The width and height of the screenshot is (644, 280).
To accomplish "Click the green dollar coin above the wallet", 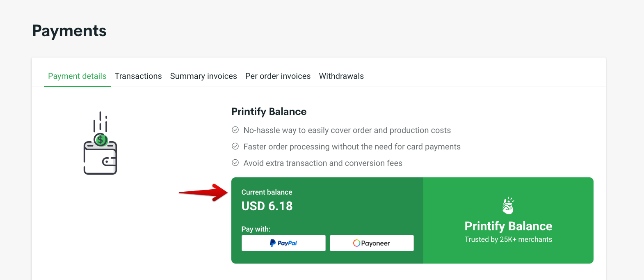I will coord(101,140).
